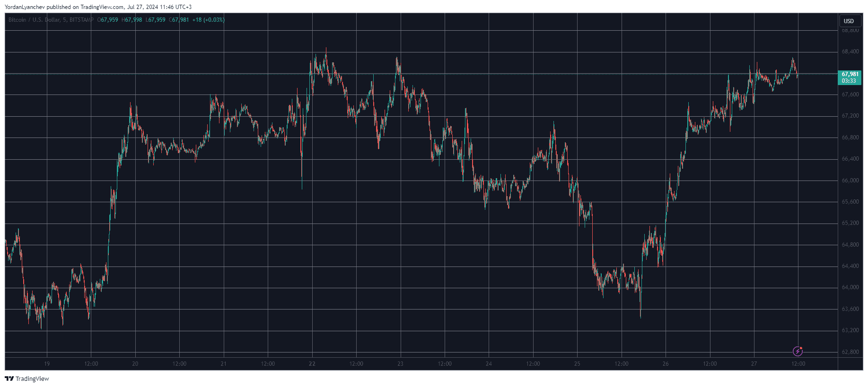This screenshot has height=387, width=868.
Task: Click the 68,400 price axis label
Action: point(850,52)
